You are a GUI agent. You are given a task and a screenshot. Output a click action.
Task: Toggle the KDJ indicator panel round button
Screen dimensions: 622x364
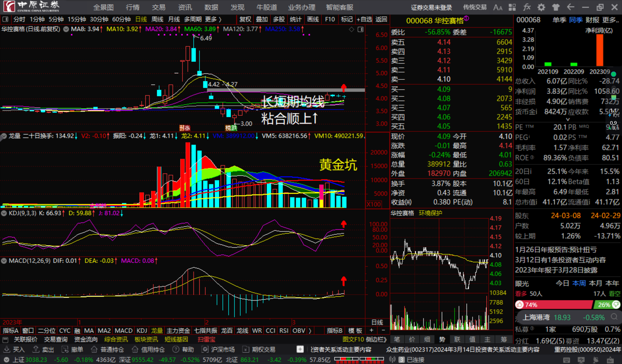pos(4,213)
